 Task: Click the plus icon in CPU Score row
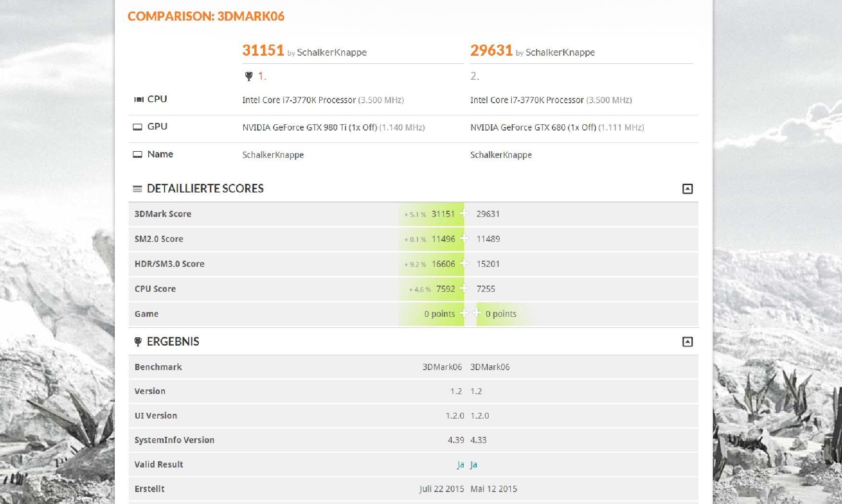(464, 288)
